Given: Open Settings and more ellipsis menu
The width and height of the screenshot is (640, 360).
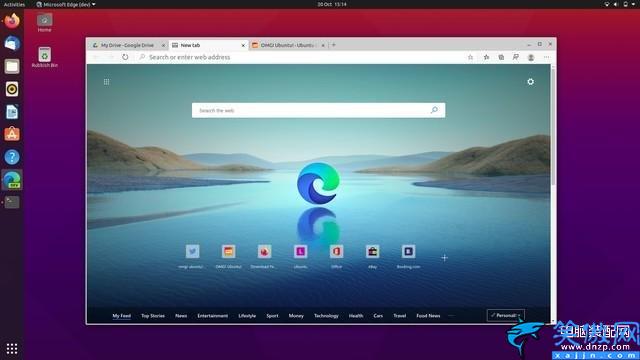Looking at the screenshot, I should tap(547, 57).
